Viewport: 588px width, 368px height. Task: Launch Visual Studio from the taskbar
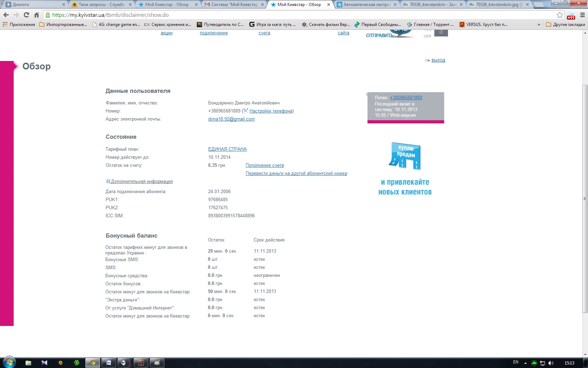44,363
